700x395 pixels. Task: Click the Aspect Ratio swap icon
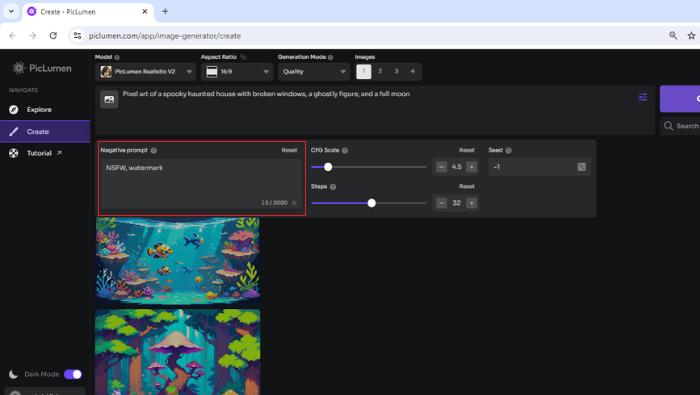tap(243, 57)
